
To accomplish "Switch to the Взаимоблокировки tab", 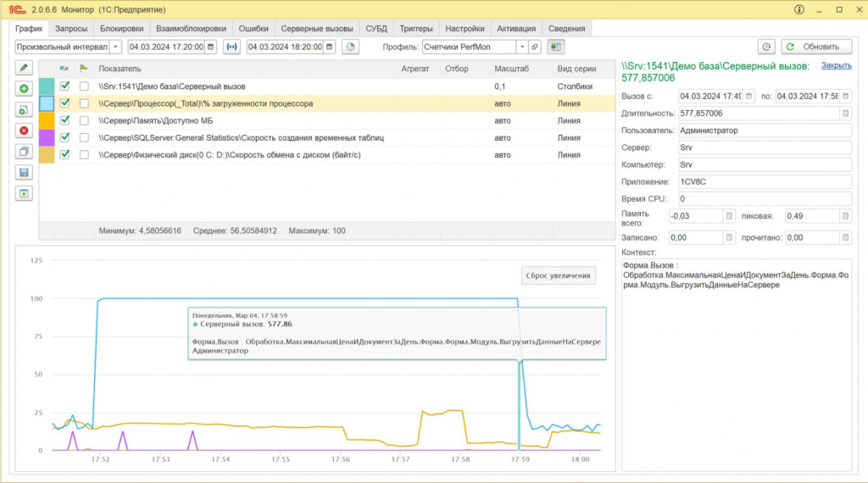I will pos(191,29).
